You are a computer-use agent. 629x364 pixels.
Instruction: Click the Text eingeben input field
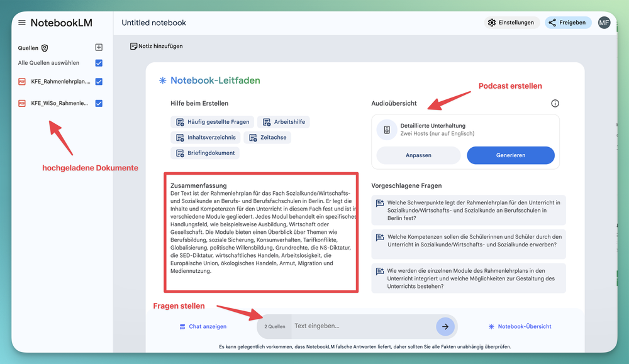pyautogui.click(x=363, y=326)
